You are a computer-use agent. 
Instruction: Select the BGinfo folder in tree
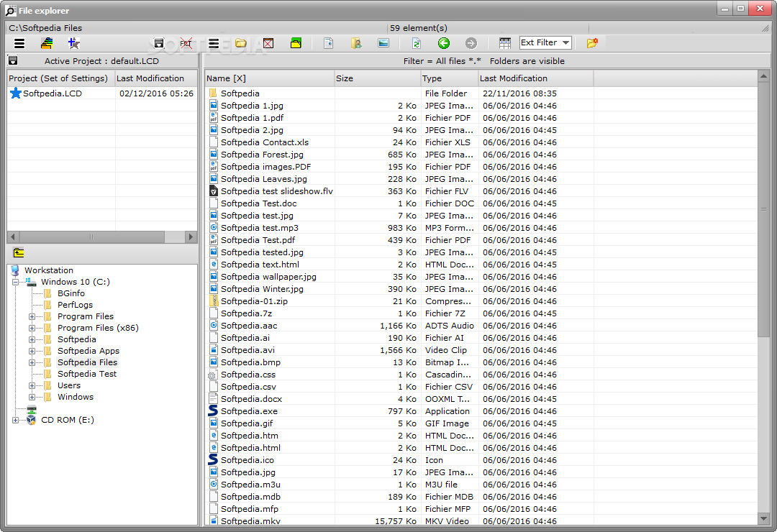coord(71,293)
